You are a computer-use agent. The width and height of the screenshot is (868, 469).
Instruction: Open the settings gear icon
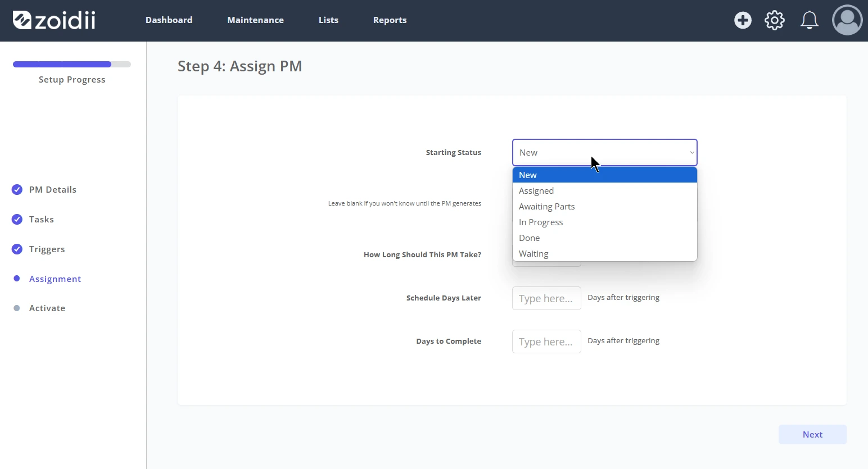pyautogui.click(x=775, y=20)
